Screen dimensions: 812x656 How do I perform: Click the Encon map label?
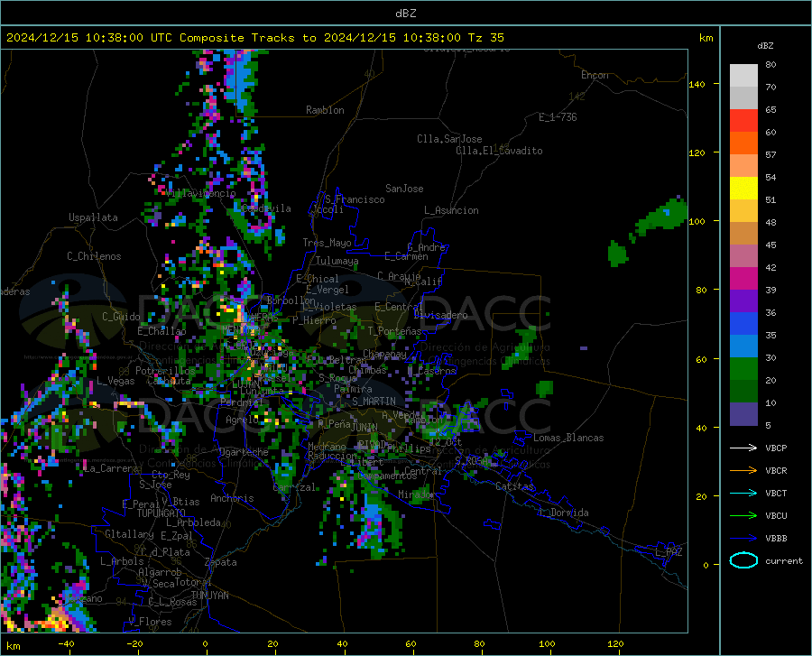595,75
